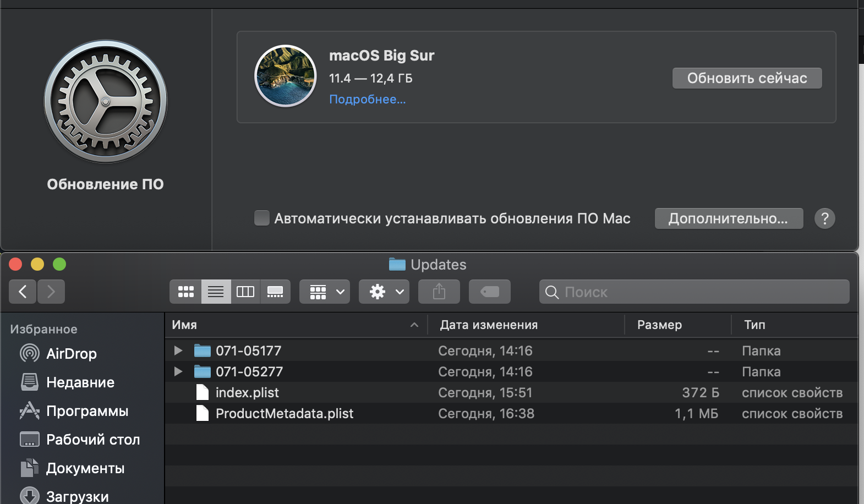864x504 pixels.
Task: Click the date Сегодня, 15:51
Action: (x=485, y=393)
